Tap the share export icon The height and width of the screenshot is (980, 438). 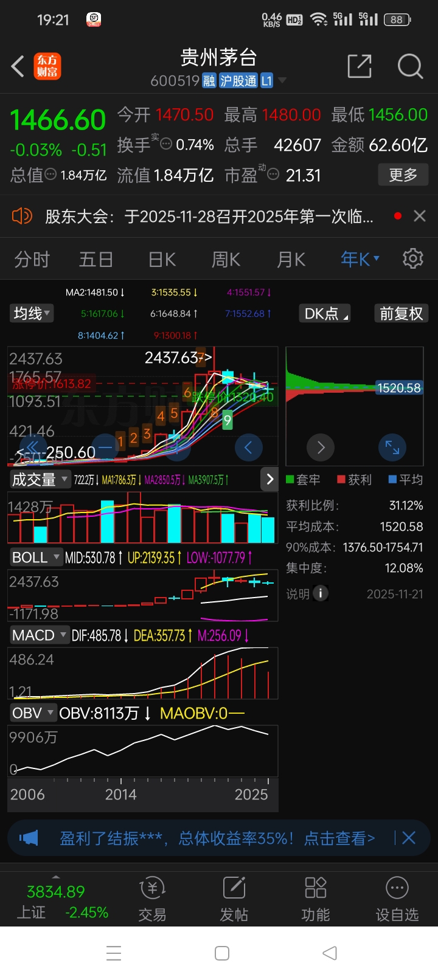[x=359, y=66]
